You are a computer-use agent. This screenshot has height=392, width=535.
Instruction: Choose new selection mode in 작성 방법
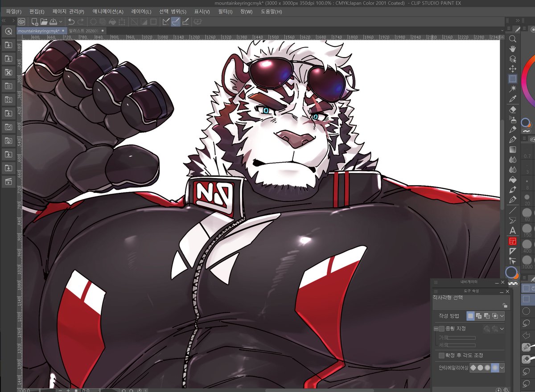coord(470,316)
